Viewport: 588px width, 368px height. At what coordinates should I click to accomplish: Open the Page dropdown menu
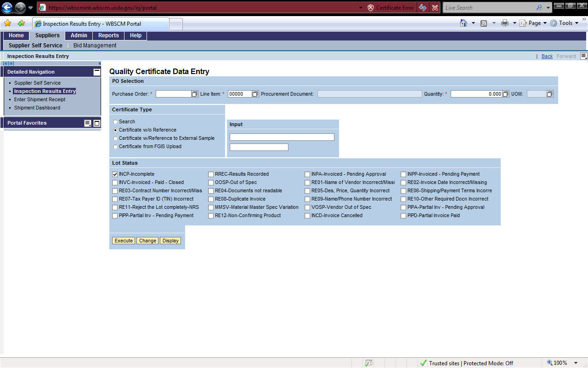click(534, 23)
